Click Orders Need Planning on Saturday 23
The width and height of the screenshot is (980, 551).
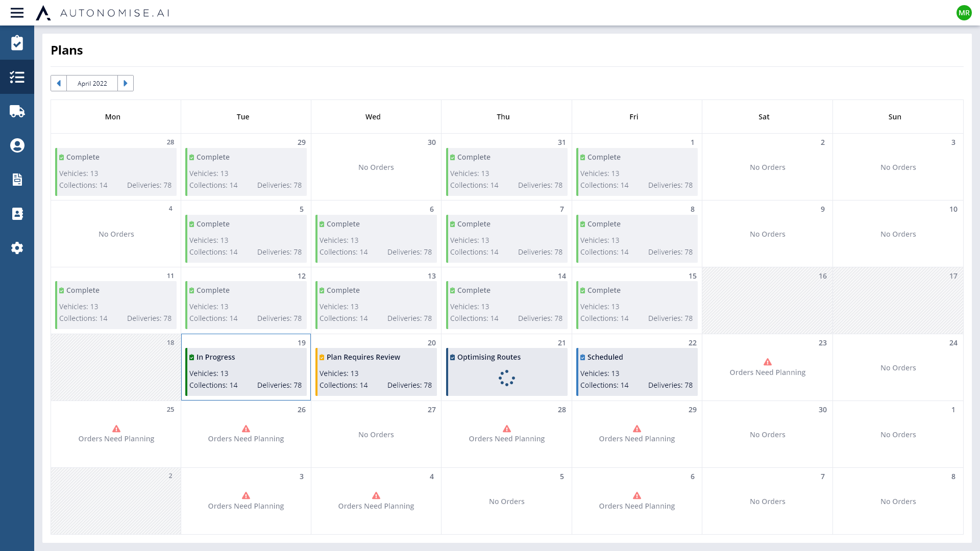[767, 372]
